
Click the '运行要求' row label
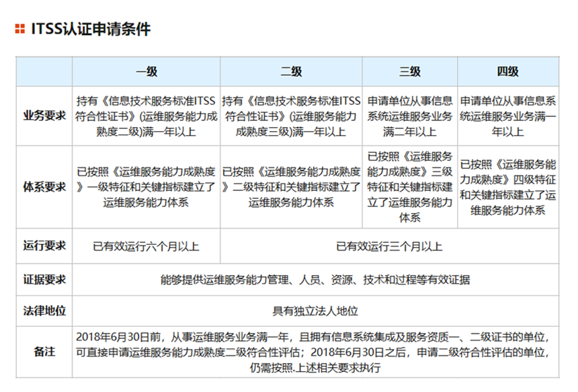(44, 246)
